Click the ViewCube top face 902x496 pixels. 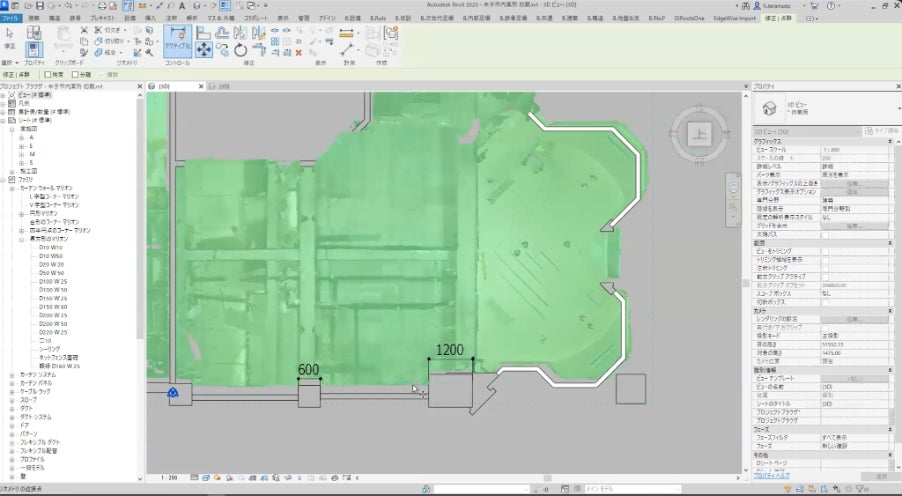click(x=700, y=136)
